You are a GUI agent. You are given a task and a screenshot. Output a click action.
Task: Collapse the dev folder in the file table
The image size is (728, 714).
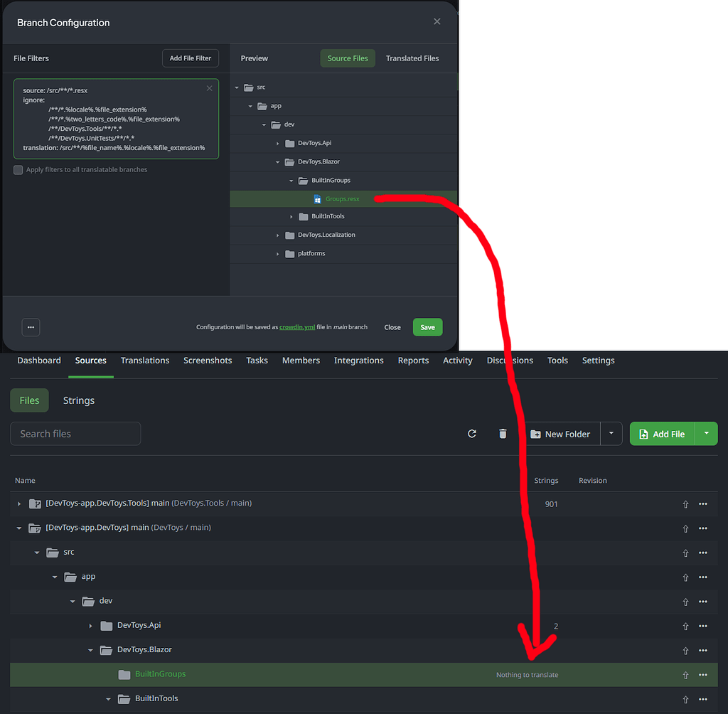pyautogui.click(x=72, y=601)
